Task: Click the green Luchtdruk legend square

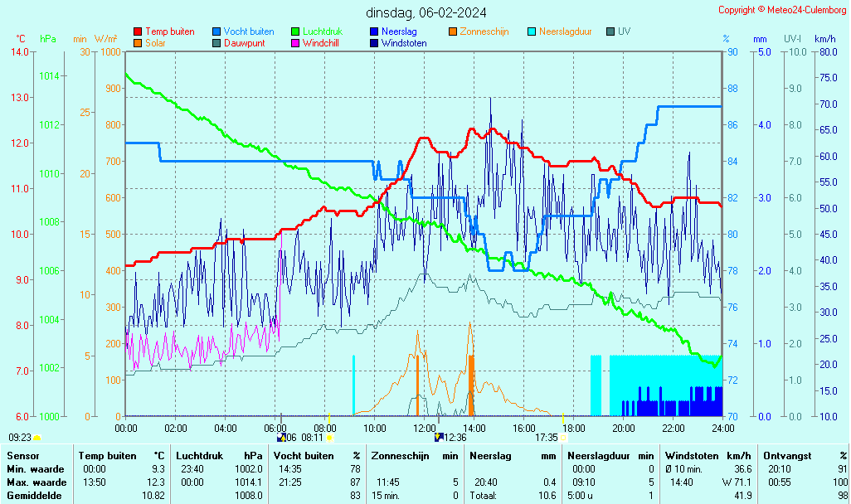Action: pyautogui.click(x=295, y=31)
